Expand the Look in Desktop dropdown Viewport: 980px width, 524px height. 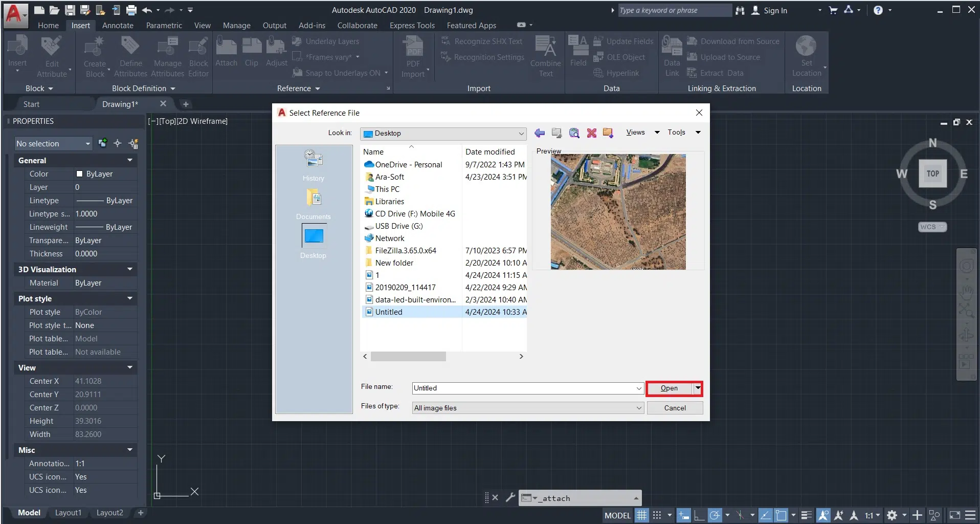(x=521, y=134)
